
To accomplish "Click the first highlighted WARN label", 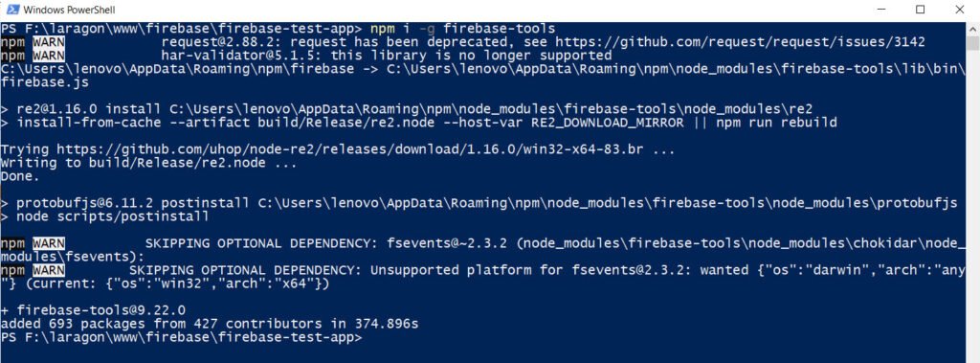I will pyautogui.click(x=48, y=42).
